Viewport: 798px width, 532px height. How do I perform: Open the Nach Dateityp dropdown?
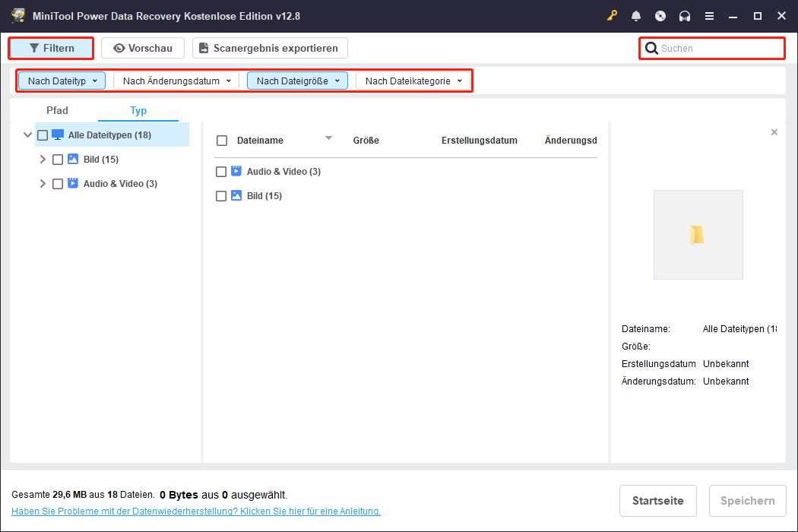[61, 80]
